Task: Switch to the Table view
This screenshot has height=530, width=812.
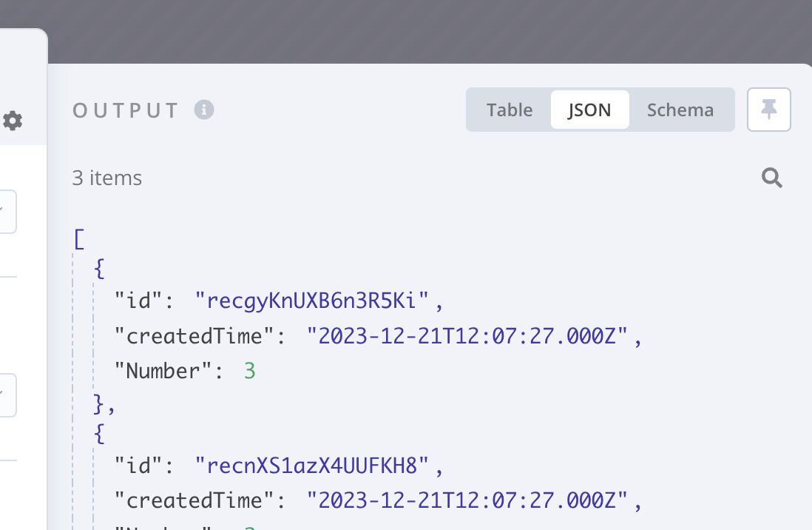Action: click(509, 110)
